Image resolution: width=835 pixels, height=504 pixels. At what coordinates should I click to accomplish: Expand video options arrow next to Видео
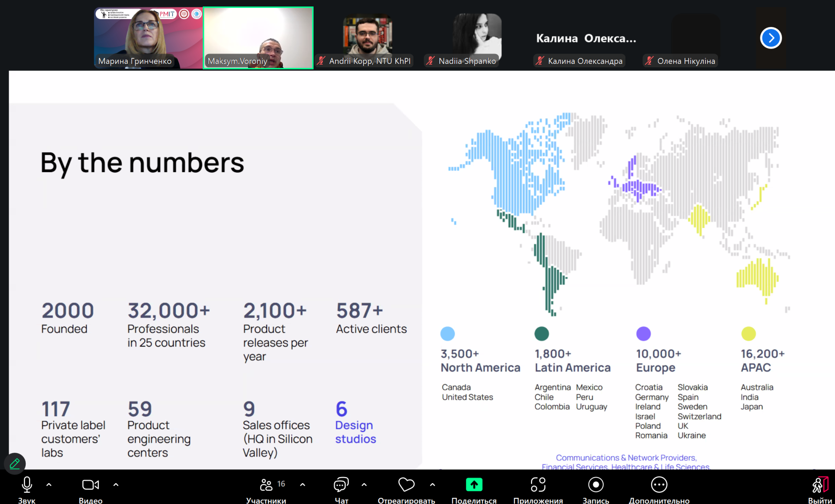click(x=116, y=484)
